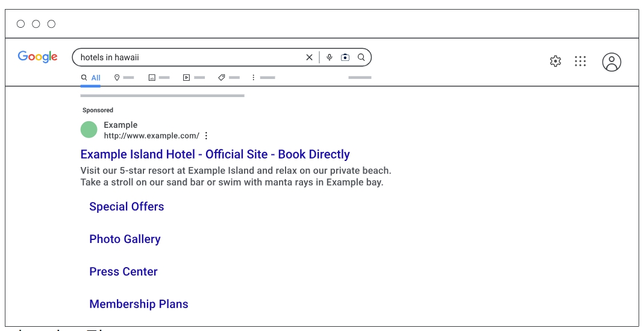
Task: Start voice search with microphone icon
Action: (x=330, y=57)
